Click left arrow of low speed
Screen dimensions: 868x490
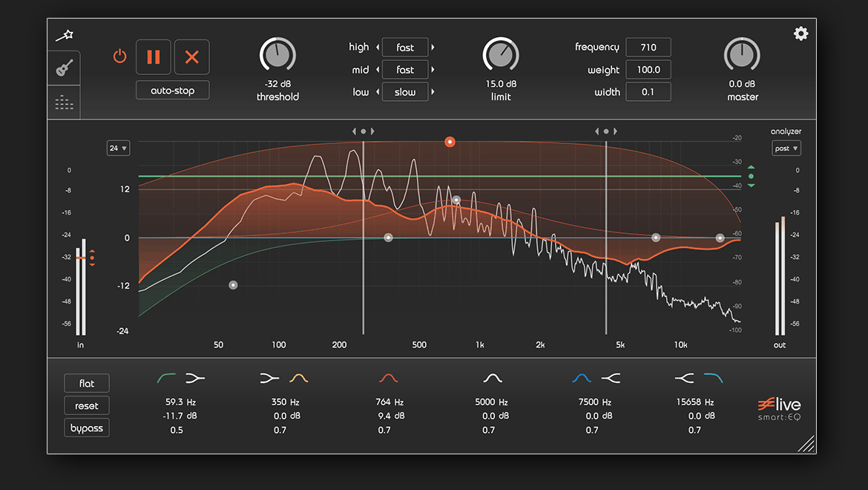click(x=378, y=92)
